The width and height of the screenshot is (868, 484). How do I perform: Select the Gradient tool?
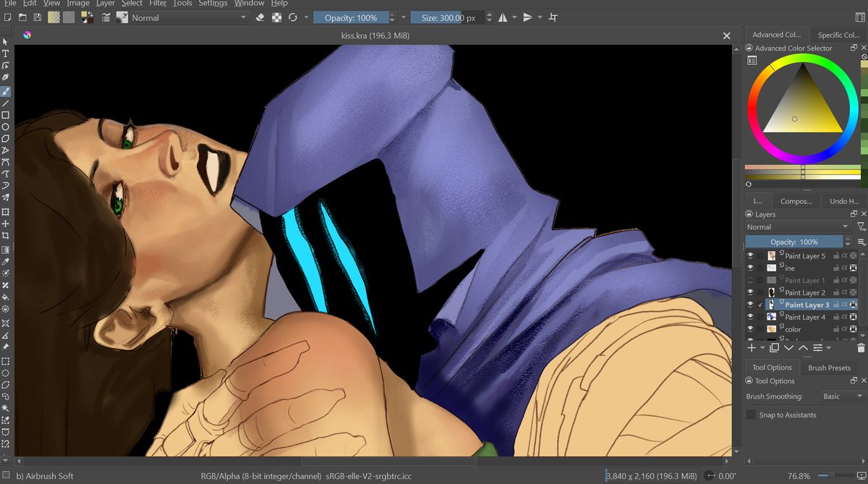5,247
